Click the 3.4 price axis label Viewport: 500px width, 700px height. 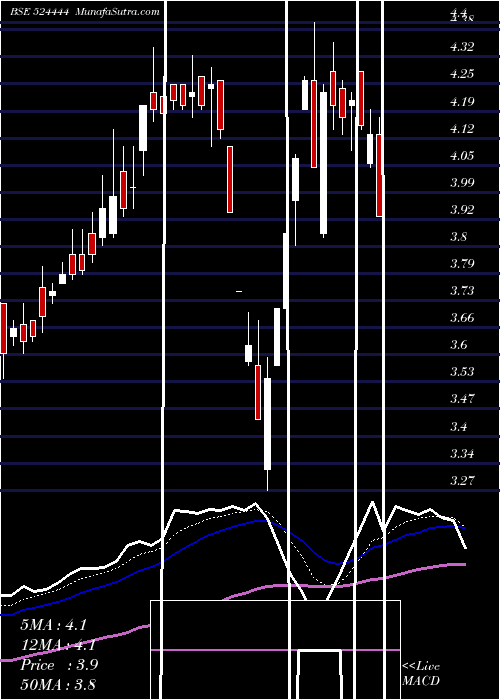click(458, 426)
